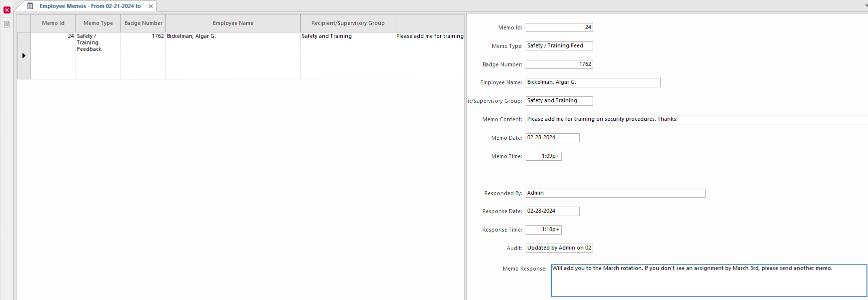The height and width of the screenshot is (300, 868).
Task: Click the Memo Date field
Action: (552, 138)
